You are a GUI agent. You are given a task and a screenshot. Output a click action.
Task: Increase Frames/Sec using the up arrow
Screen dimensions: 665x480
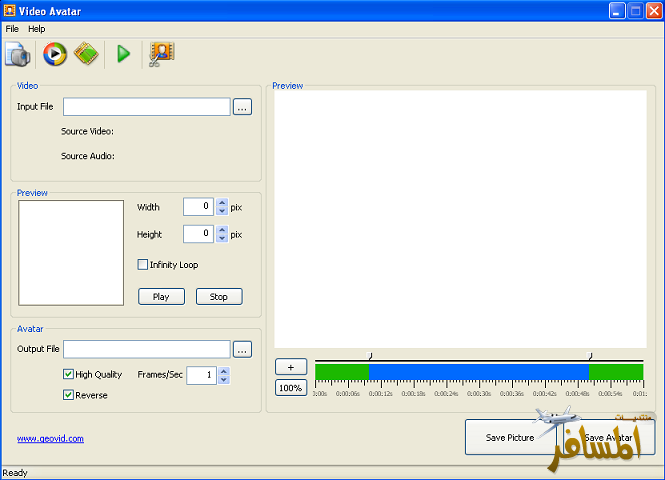pyautogui.click(x=223, y=371)
